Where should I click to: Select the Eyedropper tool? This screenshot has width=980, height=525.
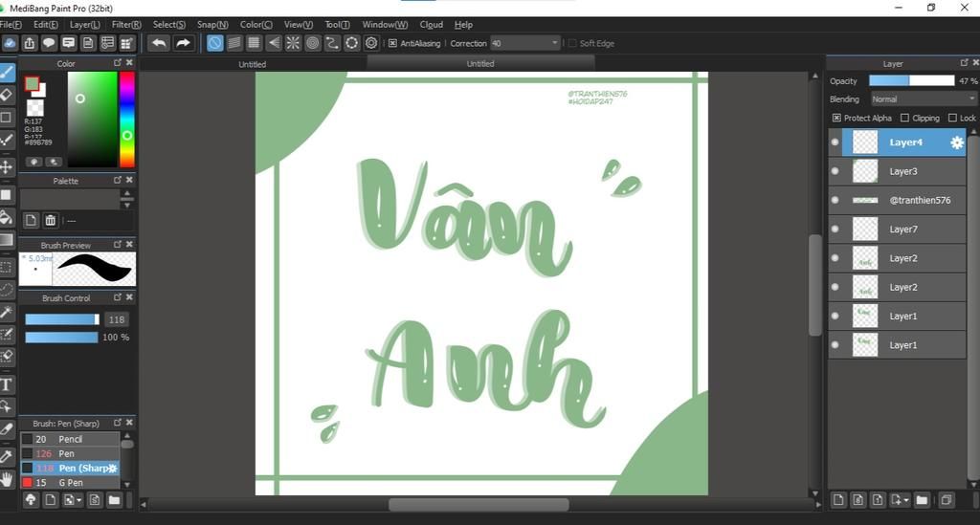(7, 457)
